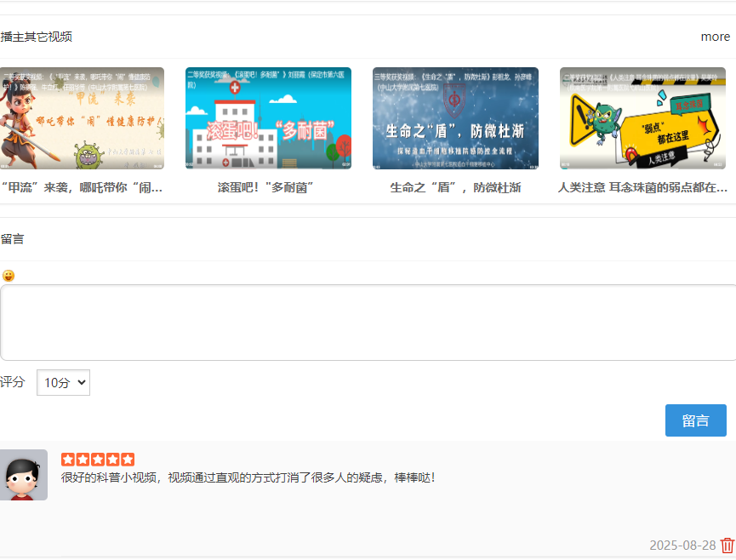
Task: Focus the comment text area
Action: click(368, 323)
